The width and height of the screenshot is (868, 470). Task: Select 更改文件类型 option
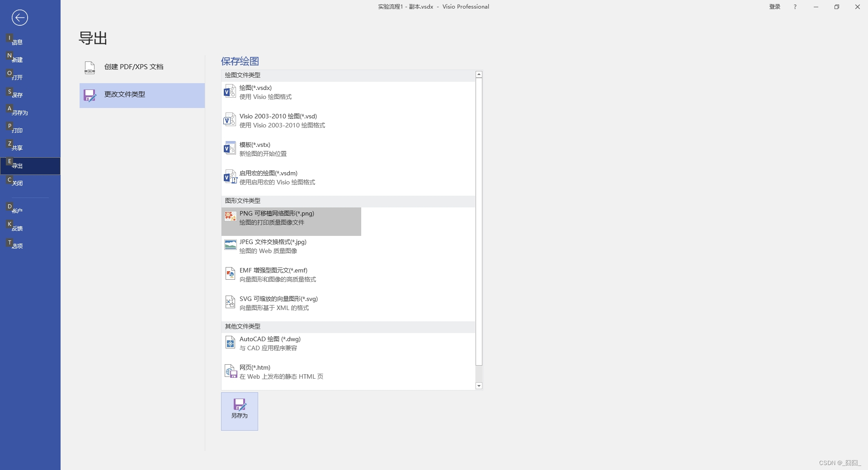[142, 95]
